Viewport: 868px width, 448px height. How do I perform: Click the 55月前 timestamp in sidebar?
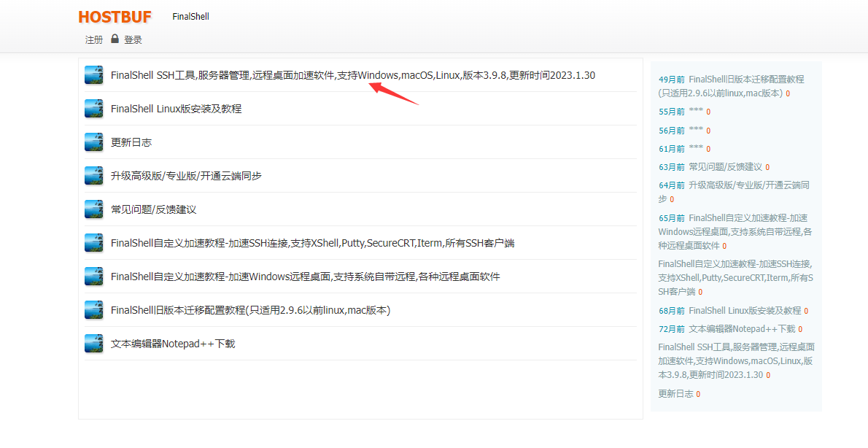tap(672, 112)
